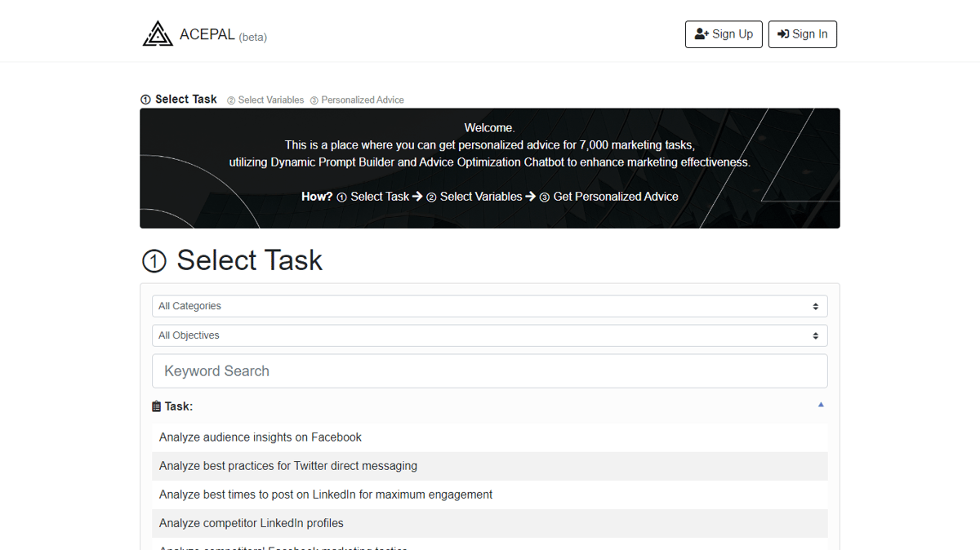Click the clipboard icon beside Task:
This screenshot has width=980, height=550.
[x=157, y=406]
